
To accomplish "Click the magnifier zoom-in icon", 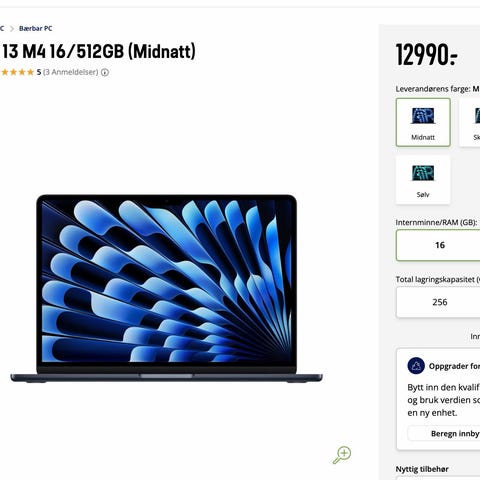I will [x=342, y=455].
